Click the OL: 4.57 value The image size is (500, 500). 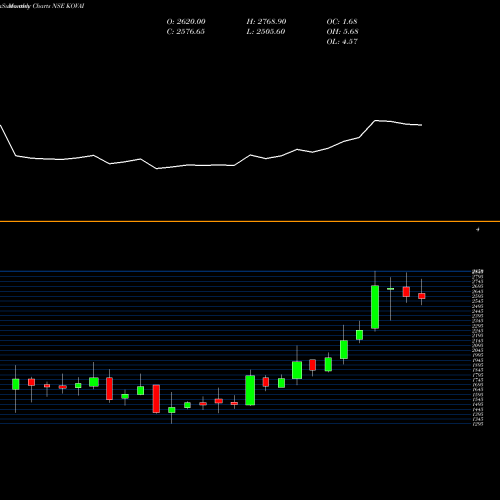tap(342, 42)
